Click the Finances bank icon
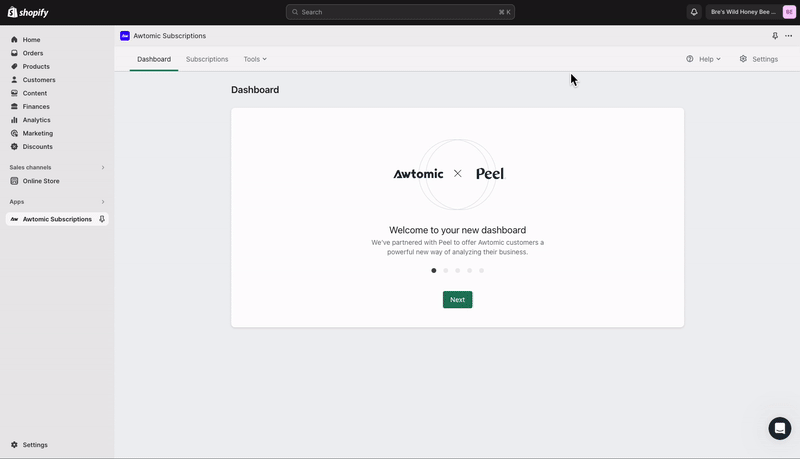This screenshot has width=800, height=459. [14, 107]
